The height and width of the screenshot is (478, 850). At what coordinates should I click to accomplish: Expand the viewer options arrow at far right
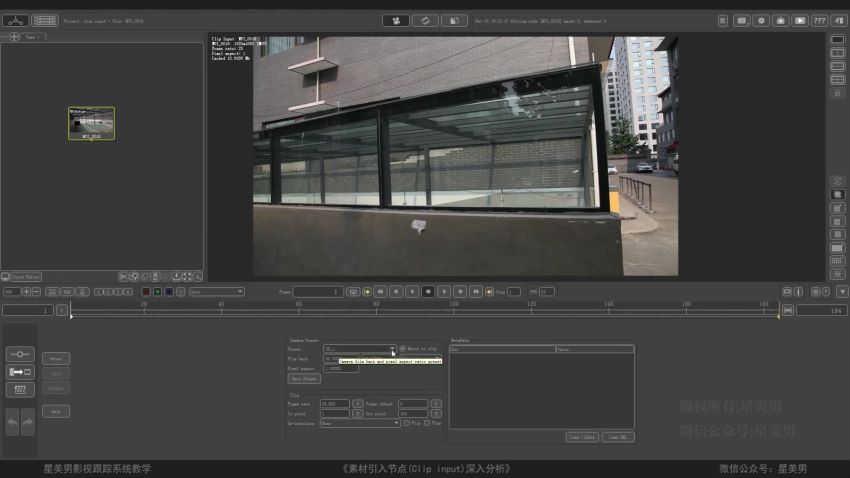(842, 292)
